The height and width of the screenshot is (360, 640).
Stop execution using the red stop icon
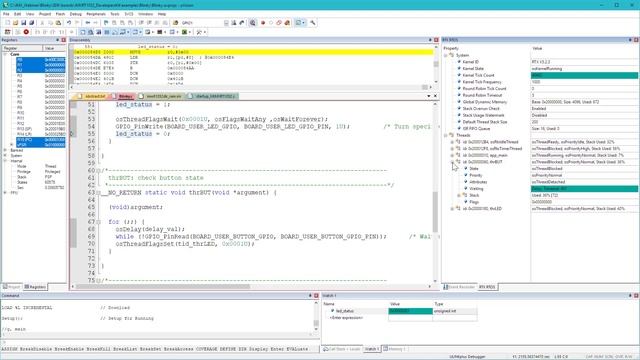point(26,32)
